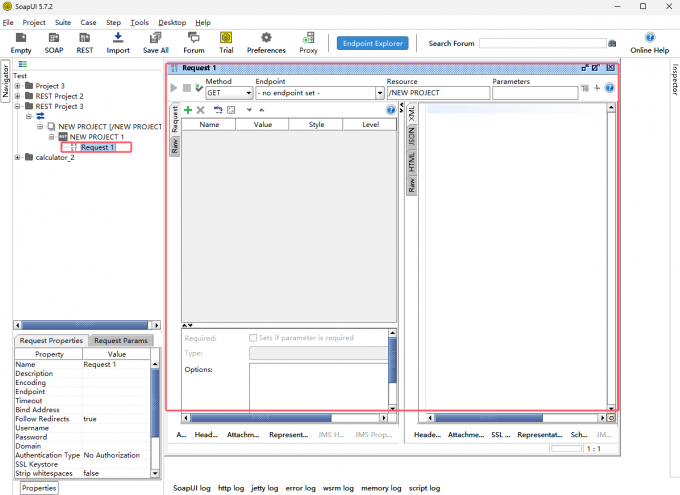
Task: Create a new SOAP project
Action: pos(54,43)
